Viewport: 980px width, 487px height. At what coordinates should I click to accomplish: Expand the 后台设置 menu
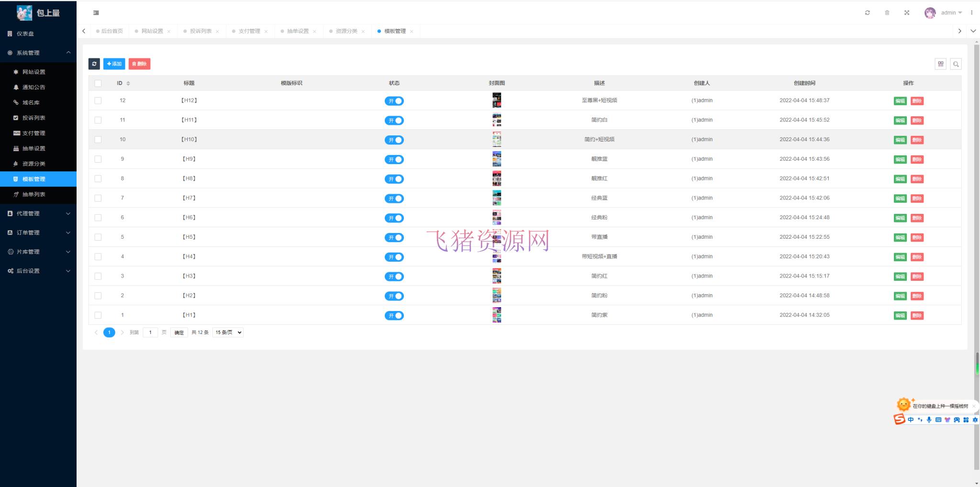coord(38,271)
